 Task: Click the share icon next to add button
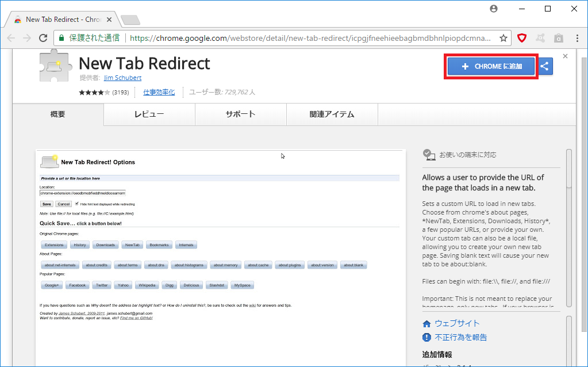(544, 66)
